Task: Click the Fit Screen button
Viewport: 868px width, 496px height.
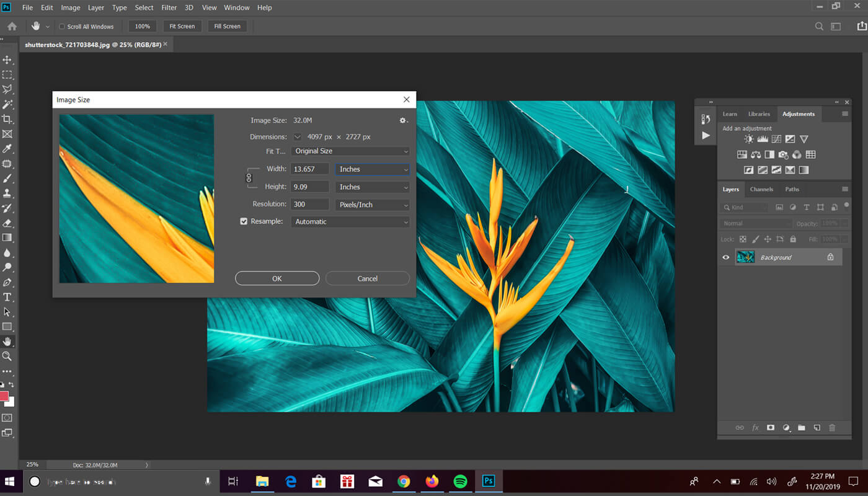Action: pyautogui.click(x=182, y=26)
